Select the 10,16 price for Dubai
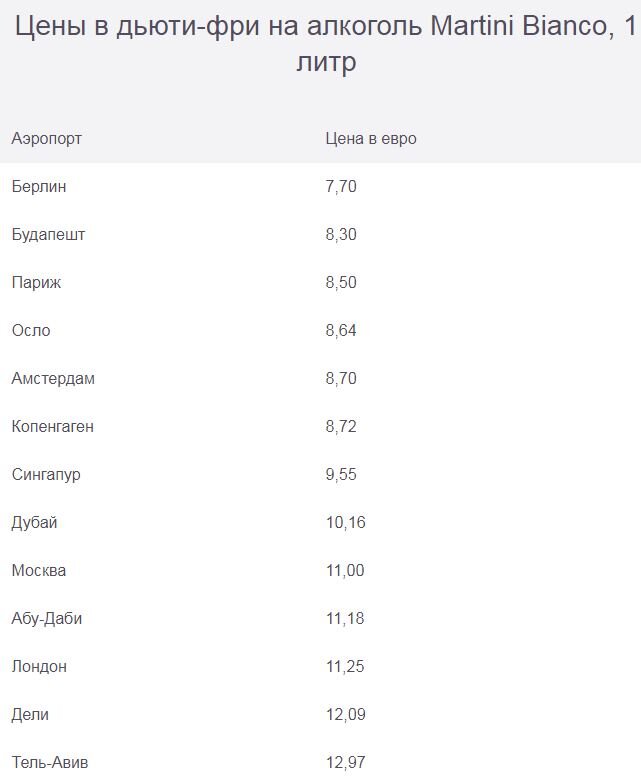641x781 pixels. pos(346,522)
